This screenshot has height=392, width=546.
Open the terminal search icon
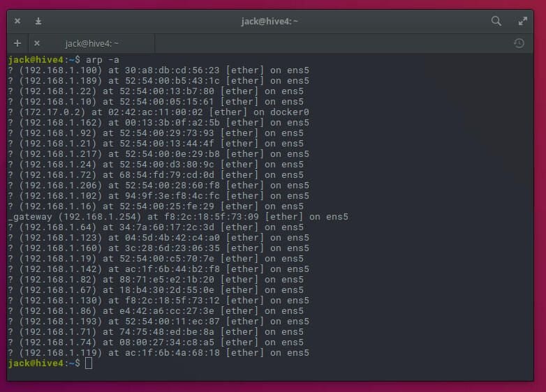tap(496, 21)
